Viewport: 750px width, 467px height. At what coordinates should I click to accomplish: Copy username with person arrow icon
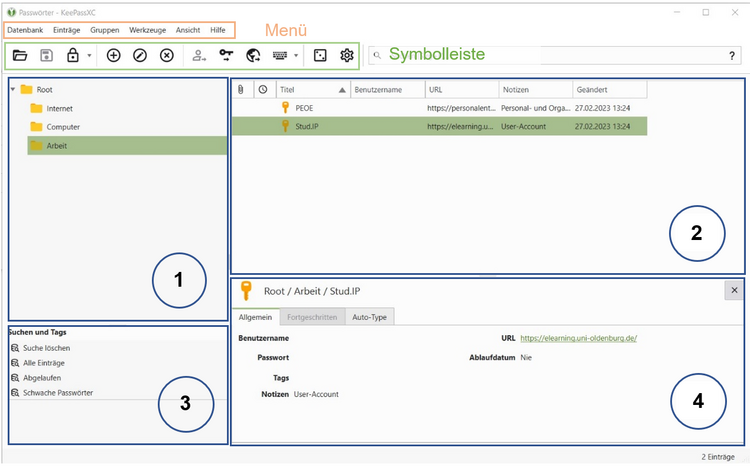(x=199, y=56)
